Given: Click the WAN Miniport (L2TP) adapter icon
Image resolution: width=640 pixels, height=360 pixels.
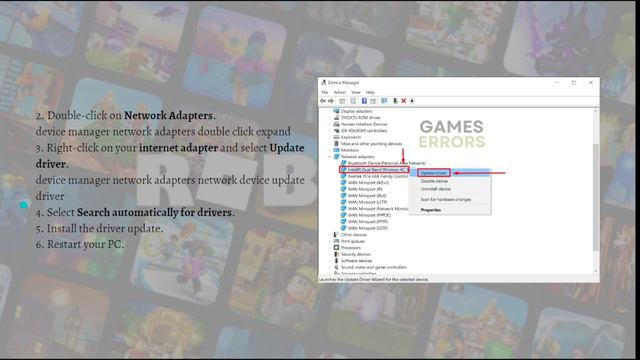Looking at the screenshot, I should point(343,202).
